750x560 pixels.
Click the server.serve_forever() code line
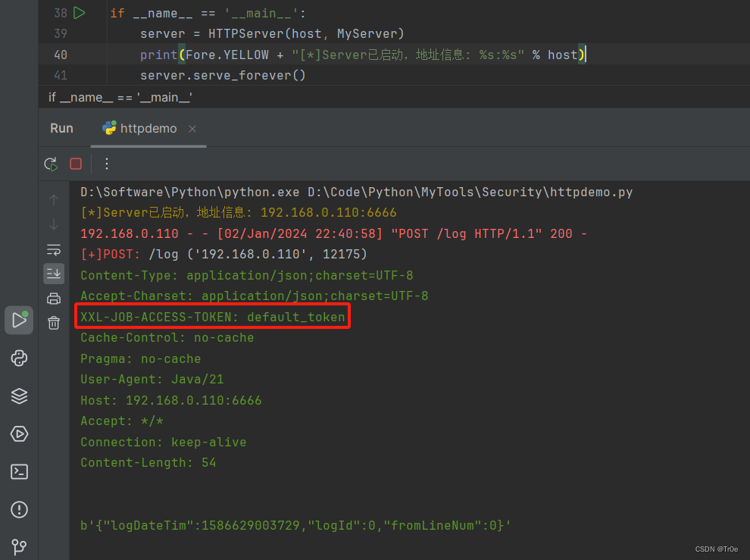(223, 75)
